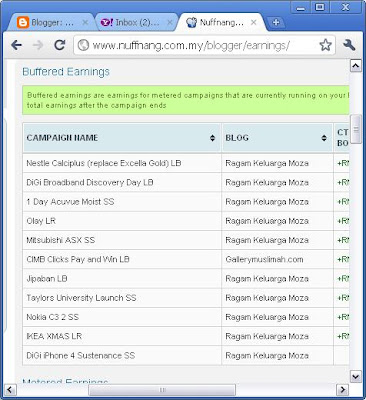Viewport: 366px width, 400px height.
Task: Close the browser window
Action: click(346, 7)
